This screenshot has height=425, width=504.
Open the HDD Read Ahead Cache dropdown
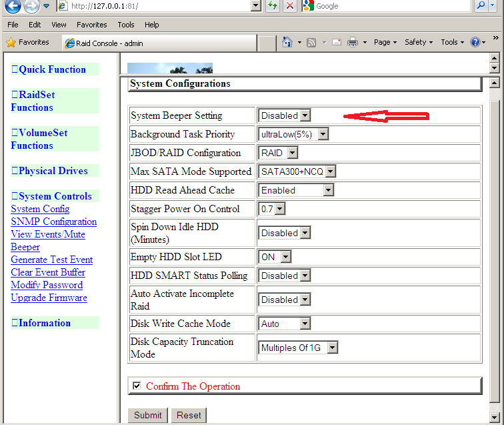[297, 190]
